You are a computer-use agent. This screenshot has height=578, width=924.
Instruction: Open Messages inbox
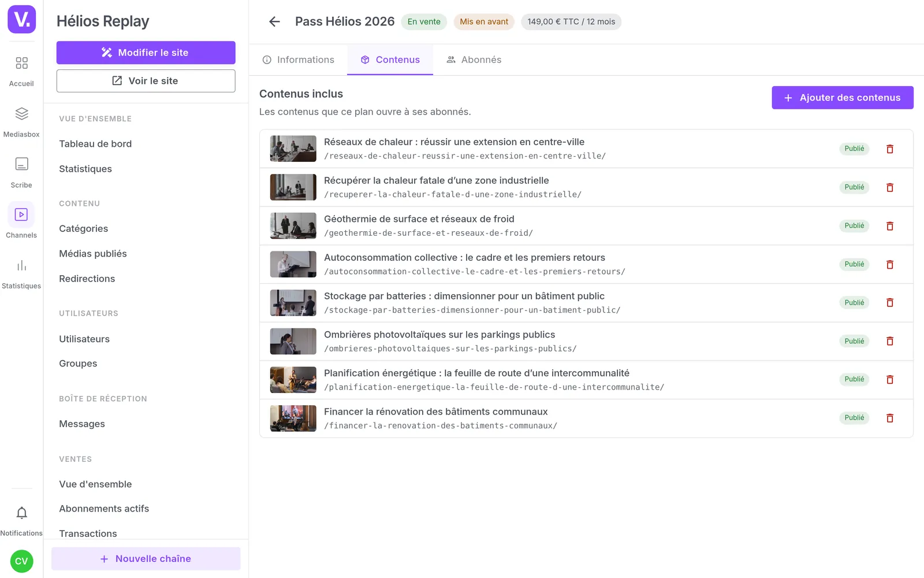click(x=82, y=424)
